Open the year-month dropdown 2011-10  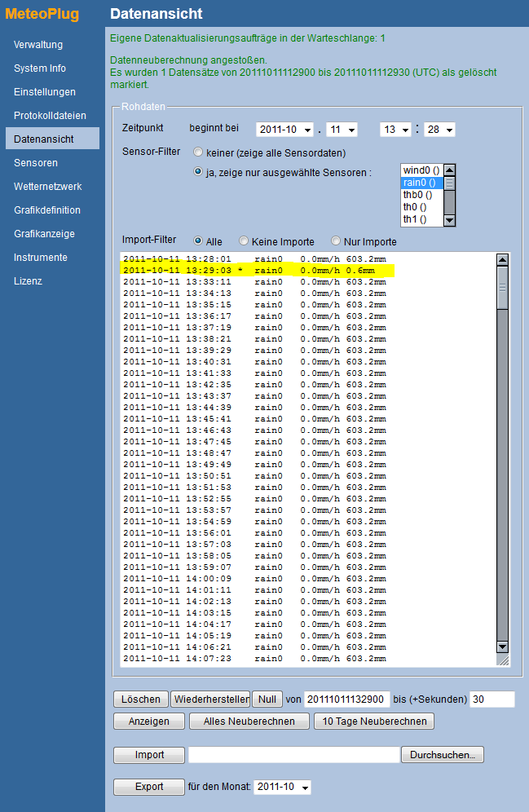tap(284, 130)
